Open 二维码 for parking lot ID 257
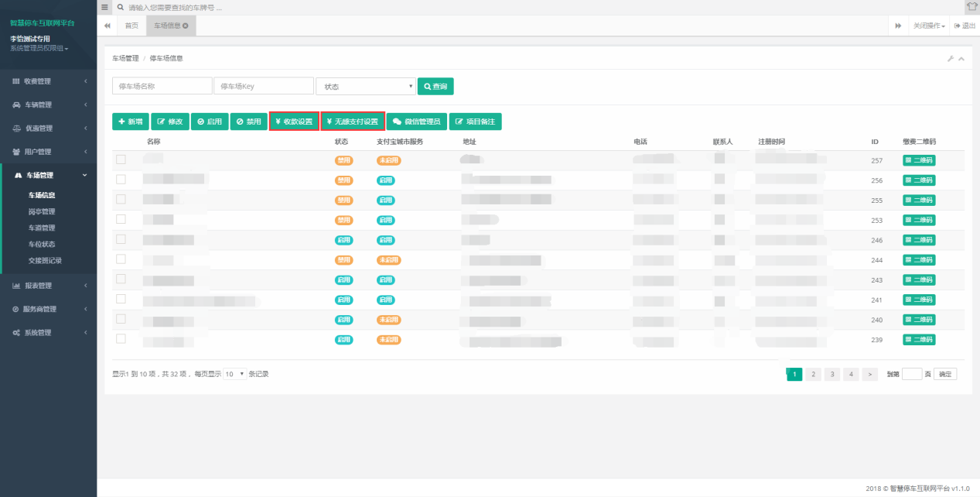The width and height of the screenshot is (980, 497). tap(919, 160)
